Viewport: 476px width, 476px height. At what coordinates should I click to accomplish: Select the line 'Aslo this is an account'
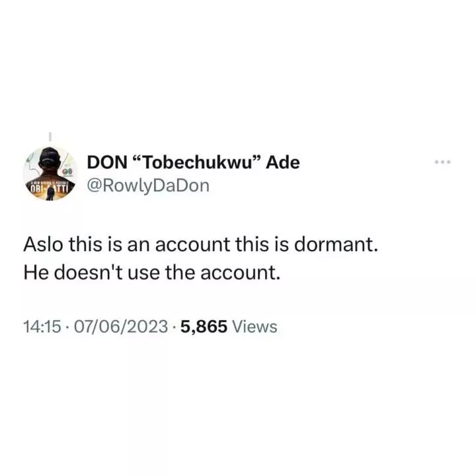tap(127, 244)
